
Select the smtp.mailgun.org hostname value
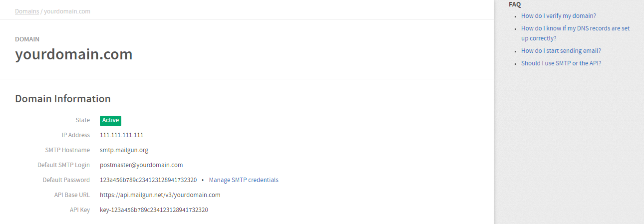[x=124, y=150]
